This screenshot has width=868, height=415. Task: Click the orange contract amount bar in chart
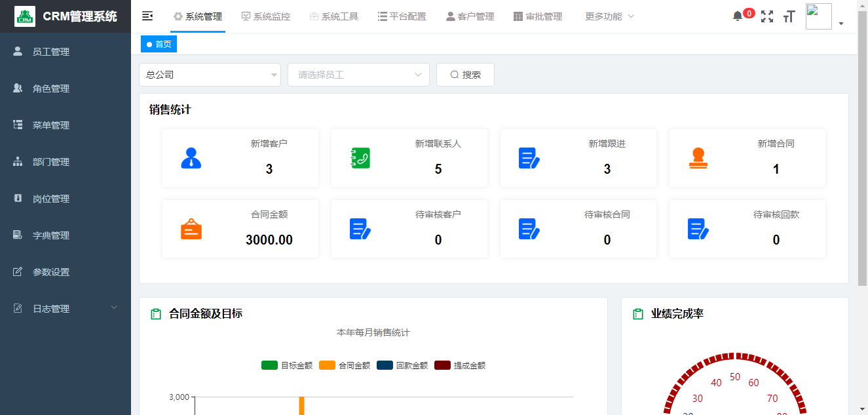click(302, 406)
